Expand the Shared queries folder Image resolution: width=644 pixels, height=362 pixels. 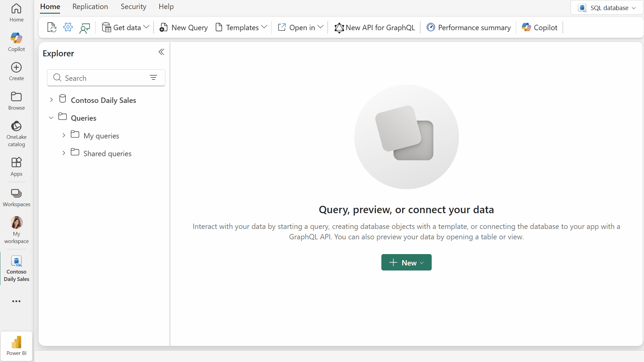point(64,153)
